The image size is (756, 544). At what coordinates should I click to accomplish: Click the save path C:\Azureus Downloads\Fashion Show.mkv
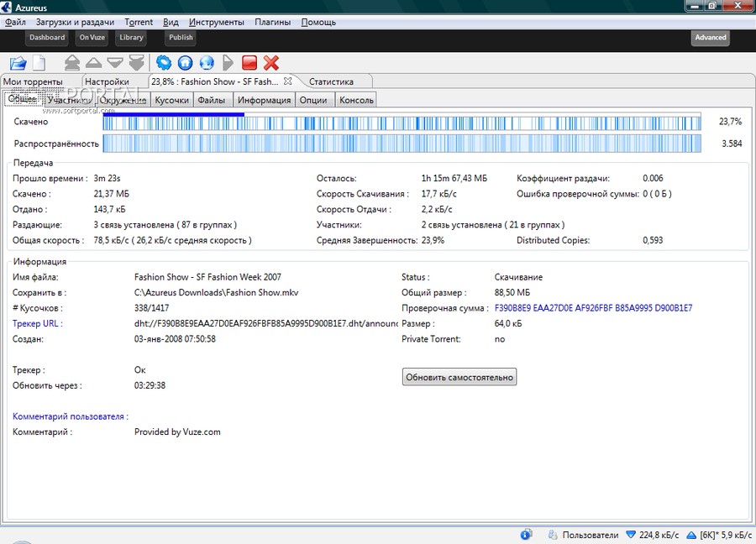tap(216, 292)
